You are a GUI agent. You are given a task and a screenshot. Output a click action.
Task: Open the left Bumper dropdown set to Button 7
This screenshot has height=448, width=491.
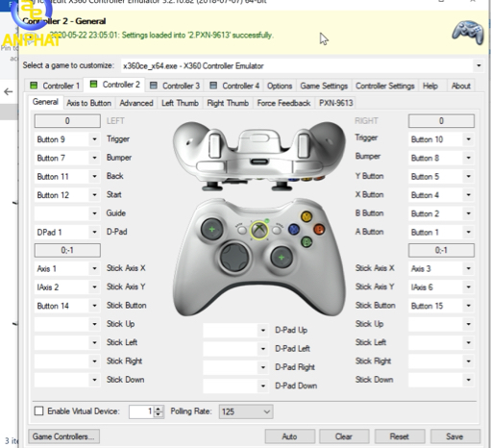(94, 158)
